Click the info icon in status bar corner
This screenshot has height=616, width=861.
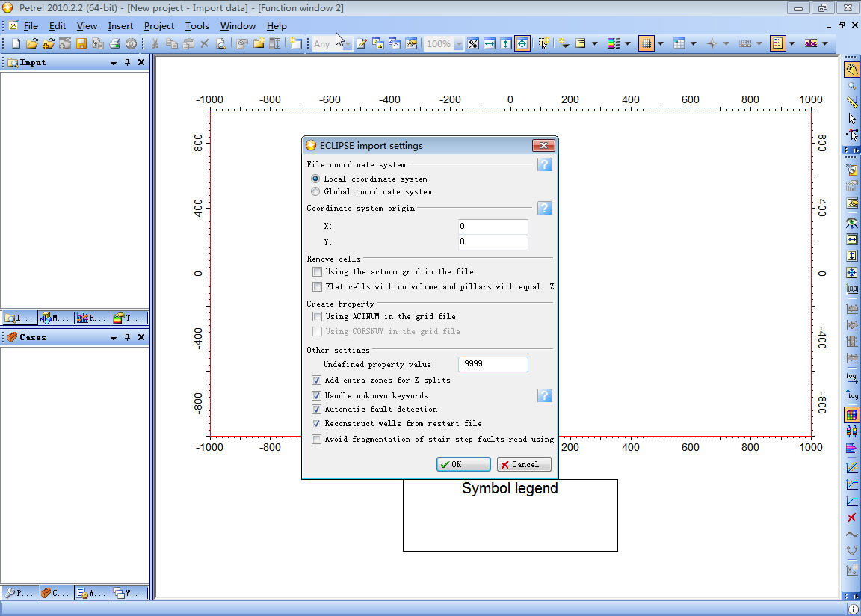point(854,609)
